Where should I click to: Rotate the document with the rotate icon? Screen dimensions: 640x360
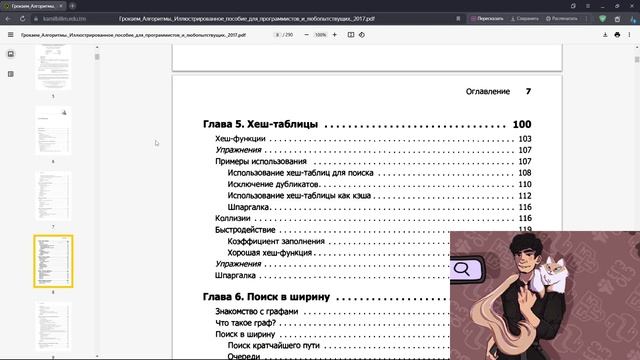[x=362, y=35]
